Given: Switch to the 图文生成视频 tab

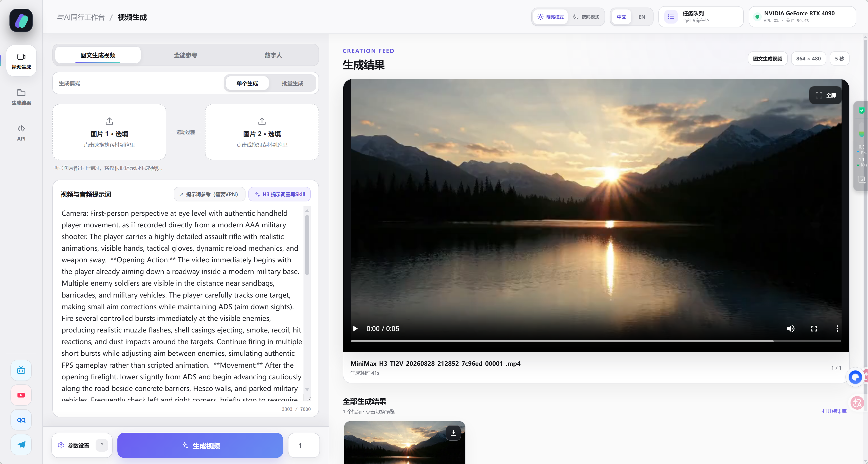Looking at the screenshot, I should click(98, 55).
